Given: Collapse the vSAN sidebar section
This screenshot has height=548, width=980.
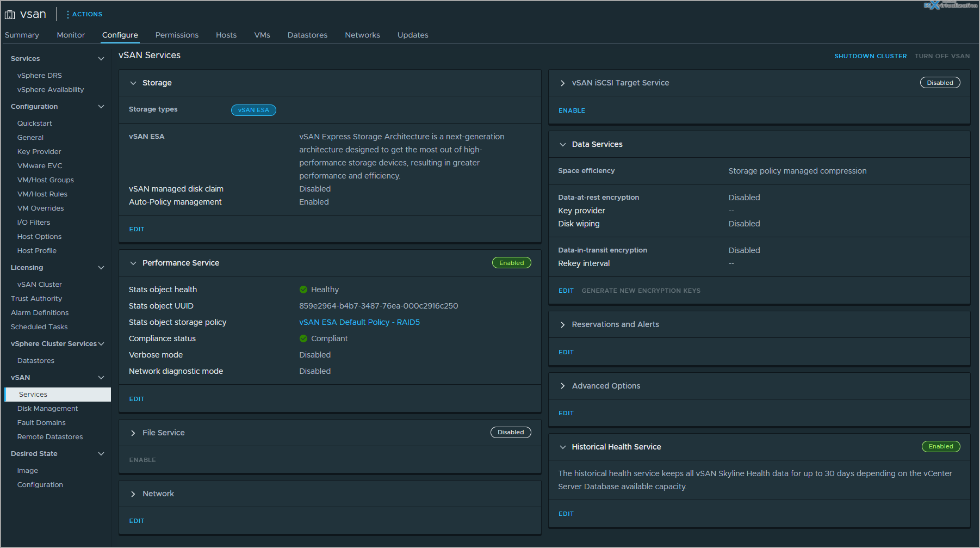Looking at the screenshot, I should point(101,378).
